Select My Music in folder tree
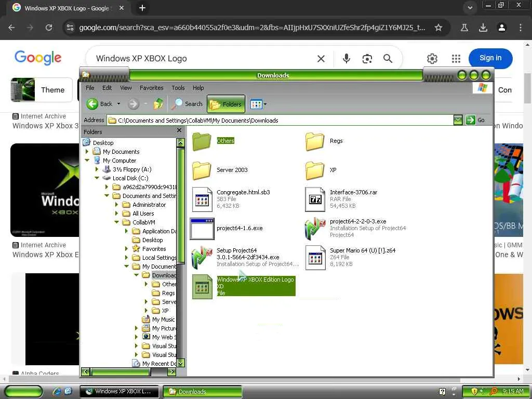The image size is (532, 399). point(163,320)
